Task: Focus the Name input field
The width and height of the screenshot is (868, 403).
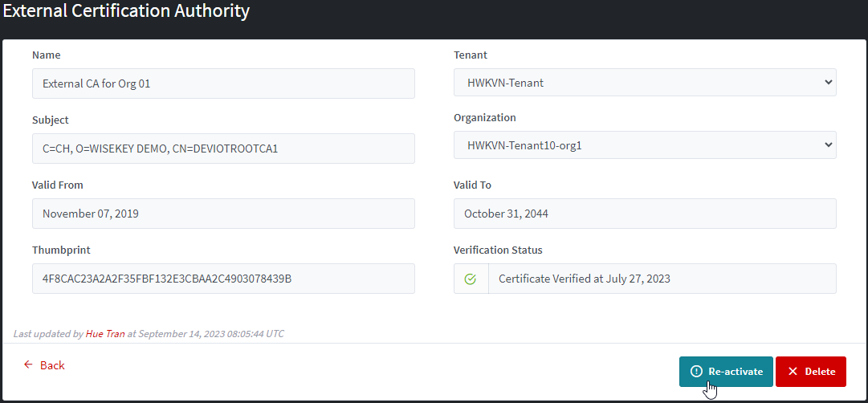Action: click(223, 83)
